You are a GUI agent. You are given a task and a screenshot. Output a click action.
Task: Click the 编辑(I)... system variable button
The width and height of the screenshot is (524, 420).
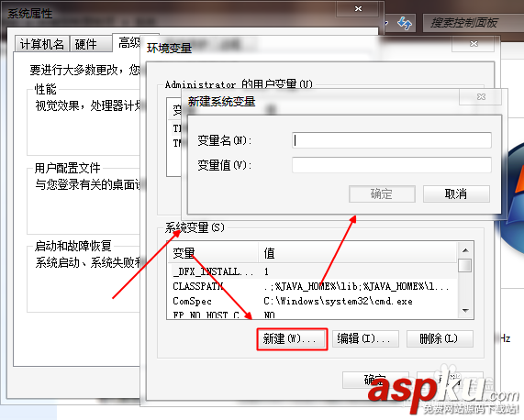365,339
